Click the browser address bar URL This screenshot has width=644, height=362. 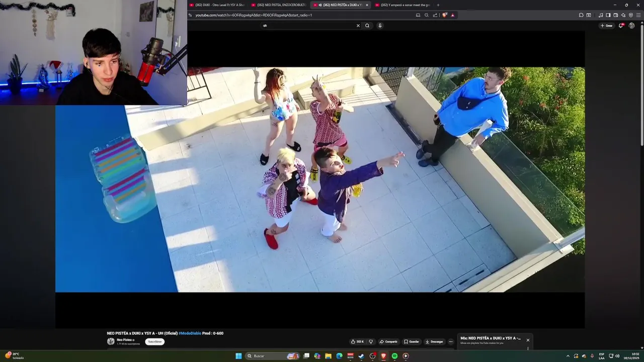254,15
